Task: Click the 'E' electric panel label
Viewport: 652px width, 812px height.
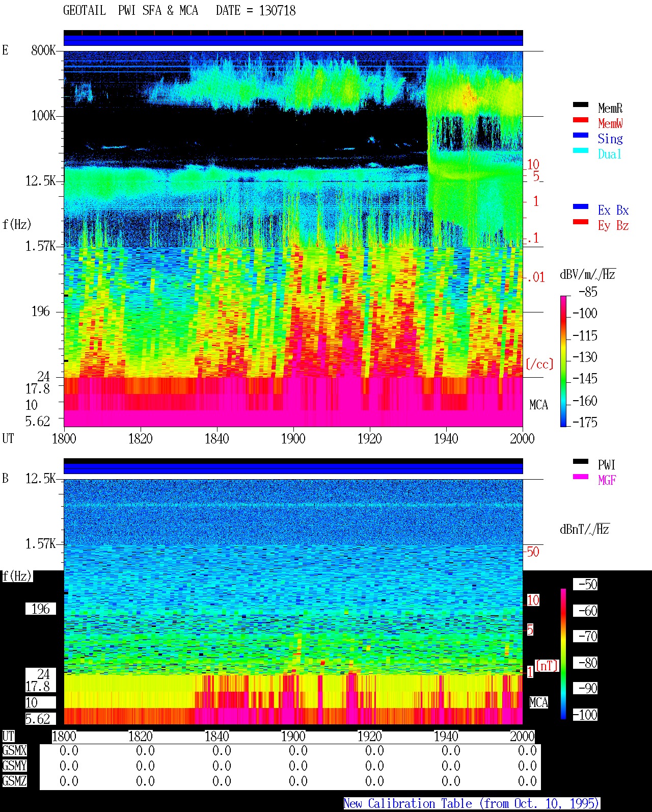Action: [x=5, y=50]
